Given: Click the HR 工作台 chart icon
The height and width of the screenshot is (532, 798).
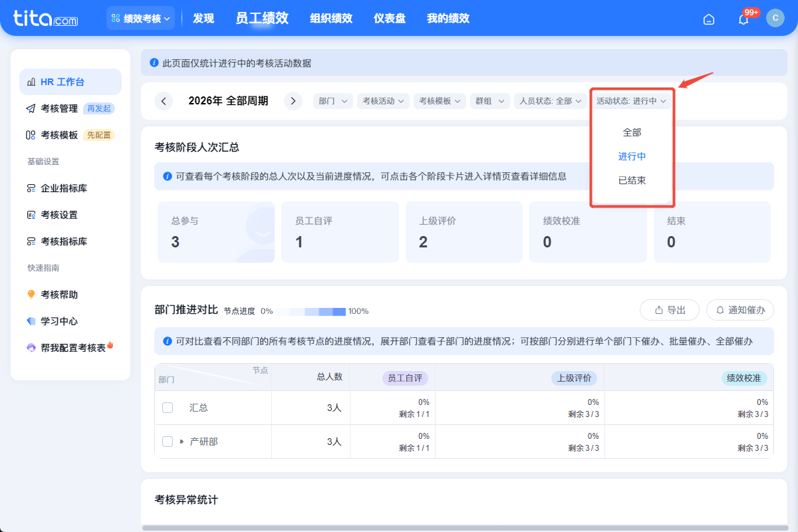Looking at the screenshot, I should 31,82.
